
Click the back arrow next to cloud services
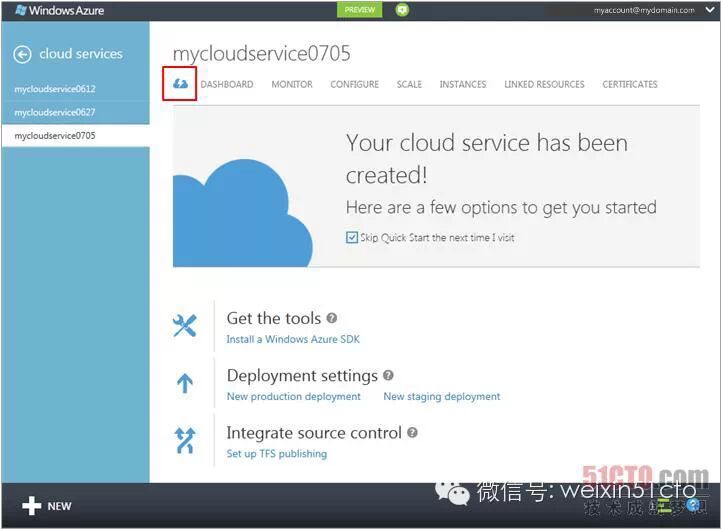pos(23,54)
